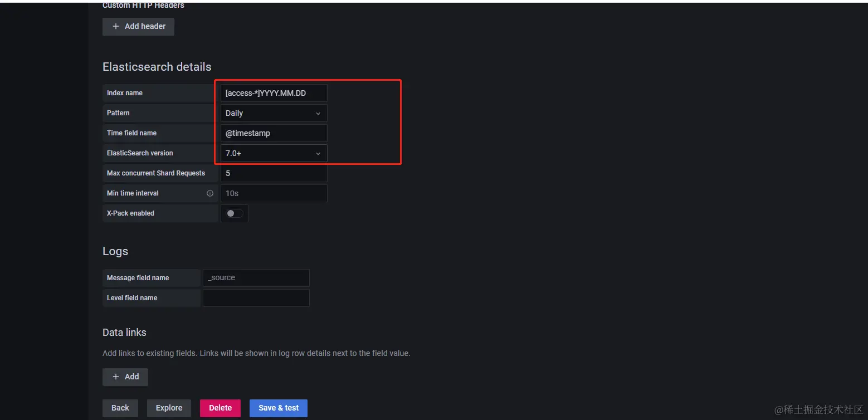Click the Max concurrent Shard Requests label
868x420 pixels.
click(156, 173)
